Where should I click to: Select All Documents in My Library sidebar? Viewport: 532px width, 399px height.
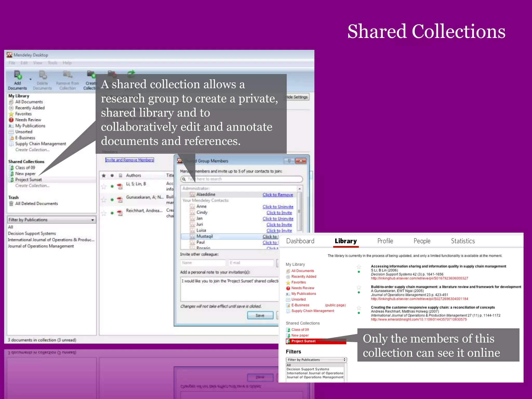[29, 102]
